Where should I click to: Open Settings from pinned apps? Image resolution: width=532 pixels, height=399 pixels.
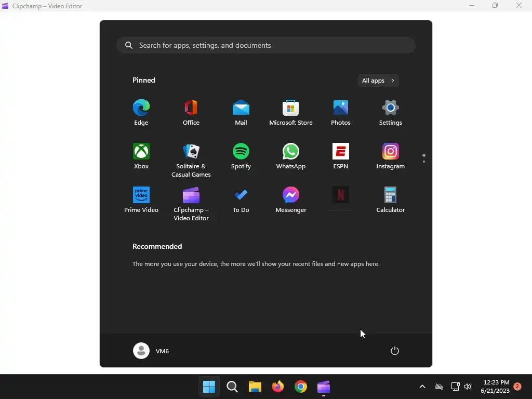pos(391,113)
